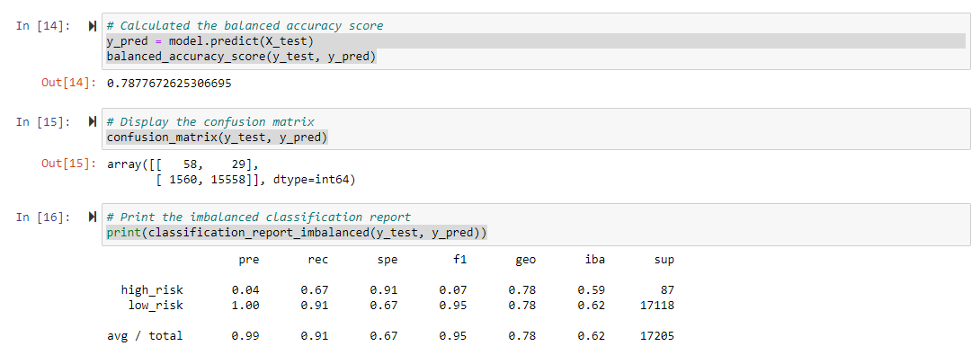
Task: Run cell In [14] with its run icon
Action: click(93, 26)
